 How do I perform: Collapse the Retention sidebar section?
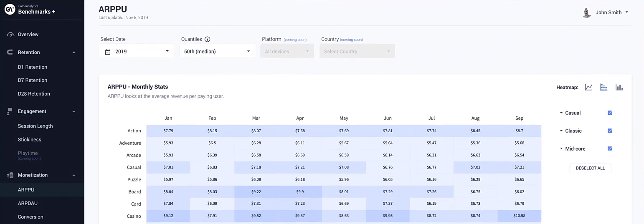(x=74, y=53)
